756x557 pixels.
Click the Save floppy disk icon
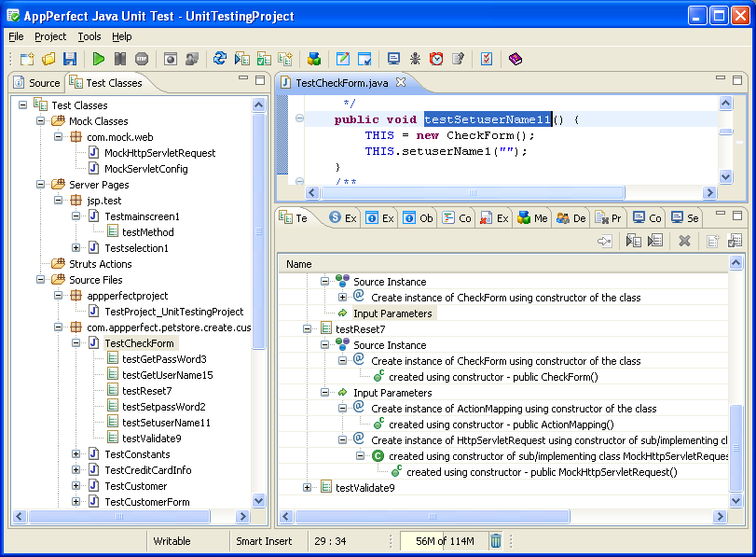coord(70,60)
